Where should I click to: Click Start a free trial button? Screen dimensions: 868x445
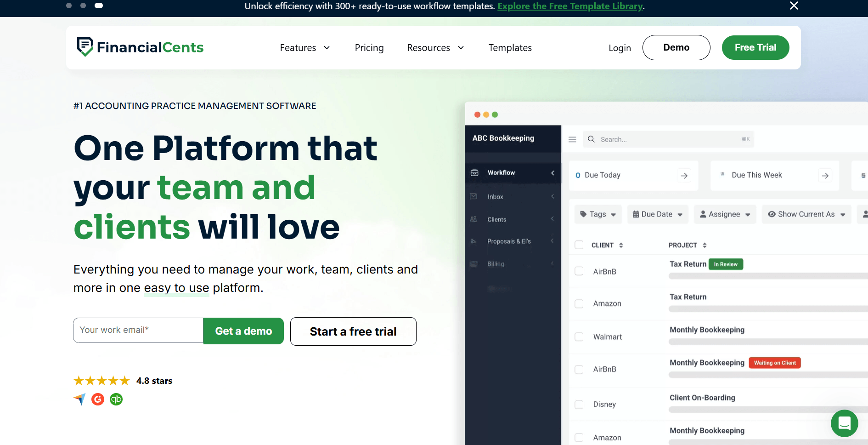(x=353, y=331)
